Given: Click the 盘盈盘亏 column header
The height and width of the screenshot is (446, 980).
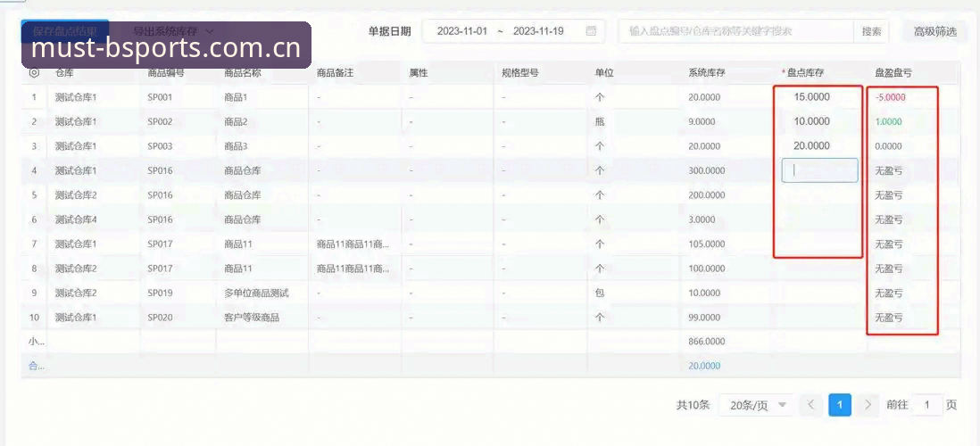Looking at the screenshot, I should pyautogui.click(x=893, y=73).
